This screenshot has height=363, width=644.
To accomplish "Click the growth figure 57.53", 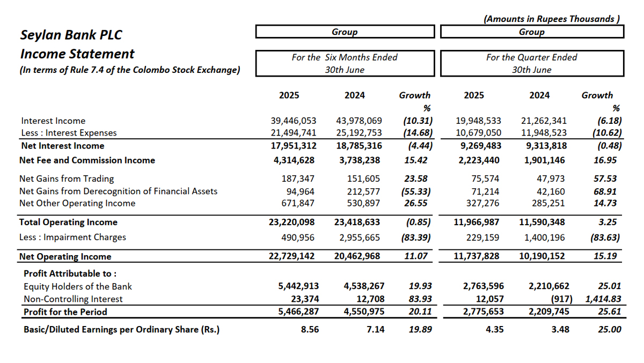I will 605,179.
